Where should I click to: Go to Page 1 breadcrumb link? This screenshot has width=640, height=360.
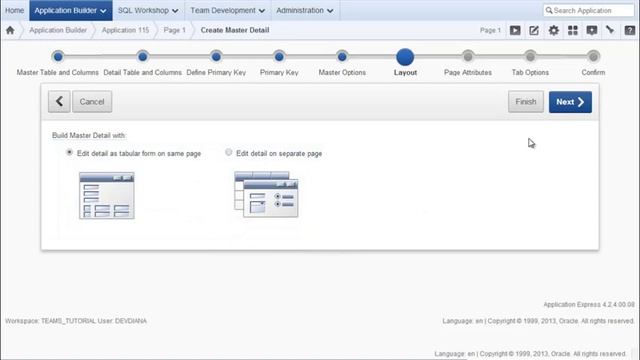pos(174,30)
